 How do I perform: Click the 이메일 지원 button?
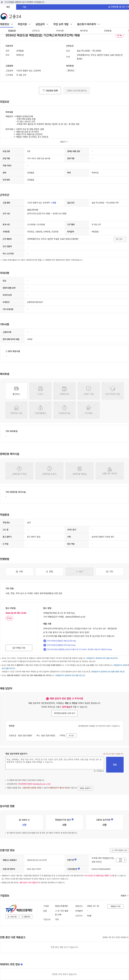coord(19,648)
